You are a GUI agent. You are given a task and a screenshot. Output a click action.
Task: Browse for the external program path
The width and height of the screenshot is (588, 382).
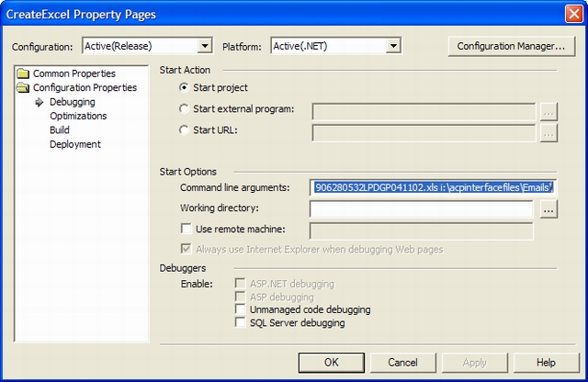(x=549, y=112)
